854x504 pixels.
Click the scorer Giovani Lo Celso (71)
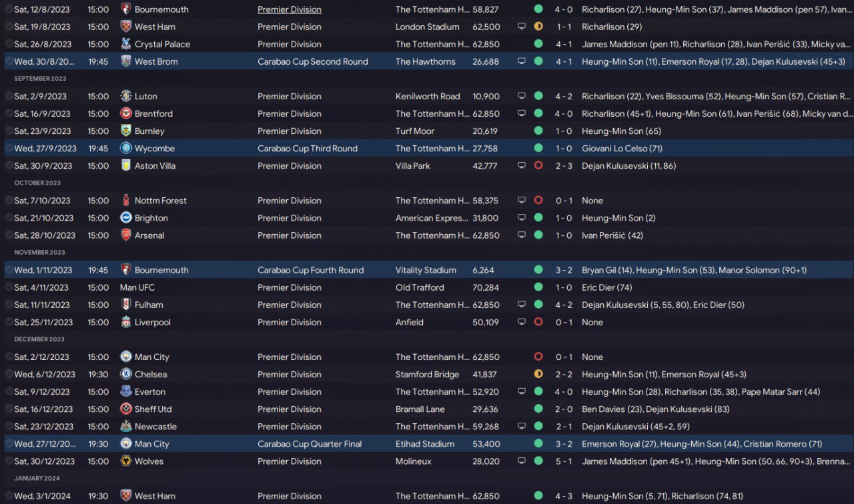(x=622, y=148)
